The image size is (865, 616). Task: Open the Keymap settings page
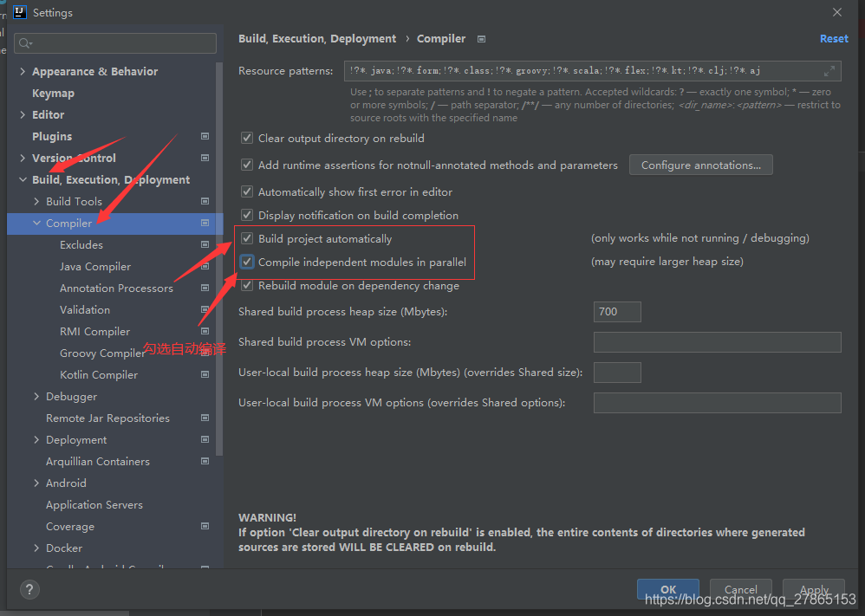pyautogui.click(x=53, y=94)
